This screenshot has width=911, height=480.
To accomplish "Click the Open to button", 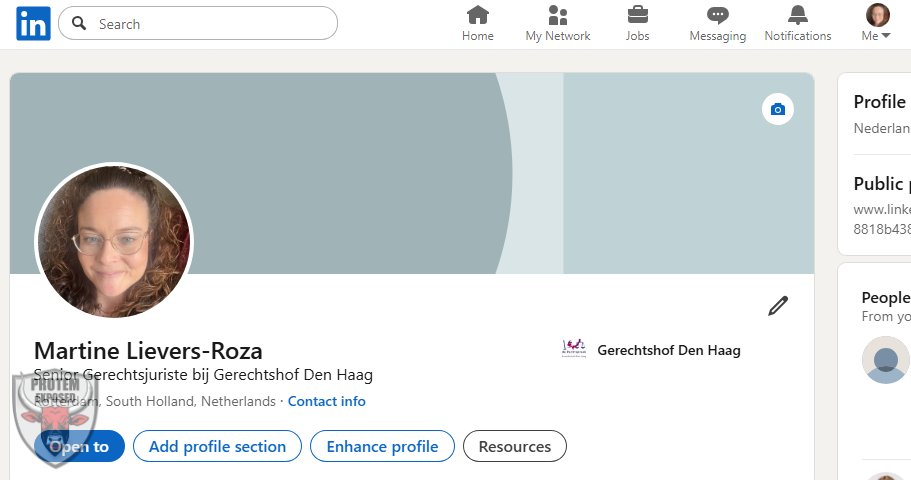I will pyautogui.click(x=80, y=446).
